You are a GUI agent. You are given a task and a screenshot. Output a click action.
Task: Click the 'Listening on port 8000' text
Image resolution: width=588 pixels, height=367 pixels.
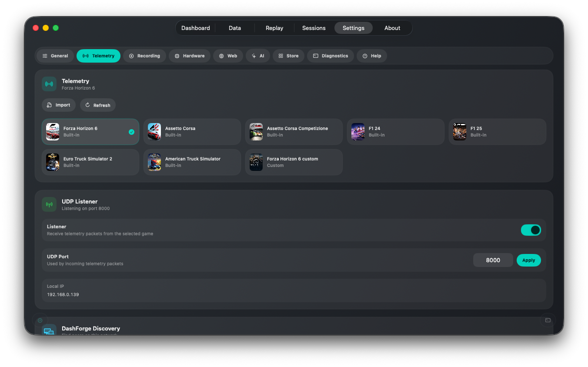[86, 209]
